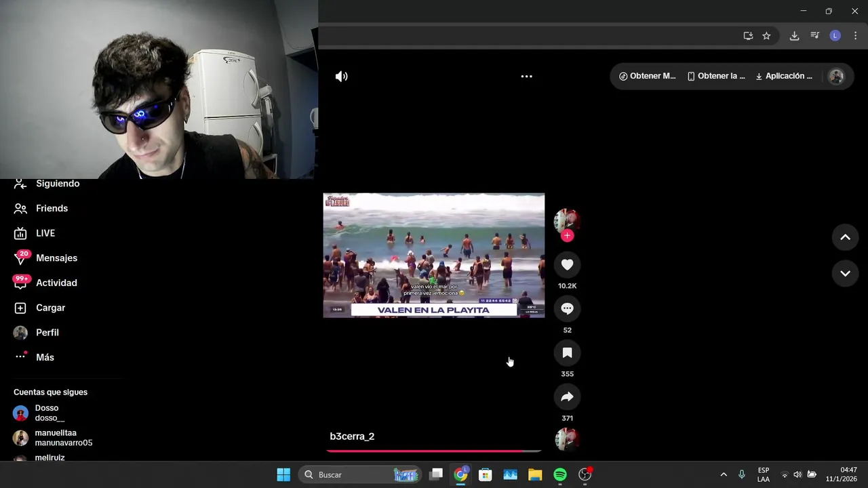The height and width of the screenshot is (488, 868).
Task: Open Perfil in the sidebar
Action: (37, 333)
